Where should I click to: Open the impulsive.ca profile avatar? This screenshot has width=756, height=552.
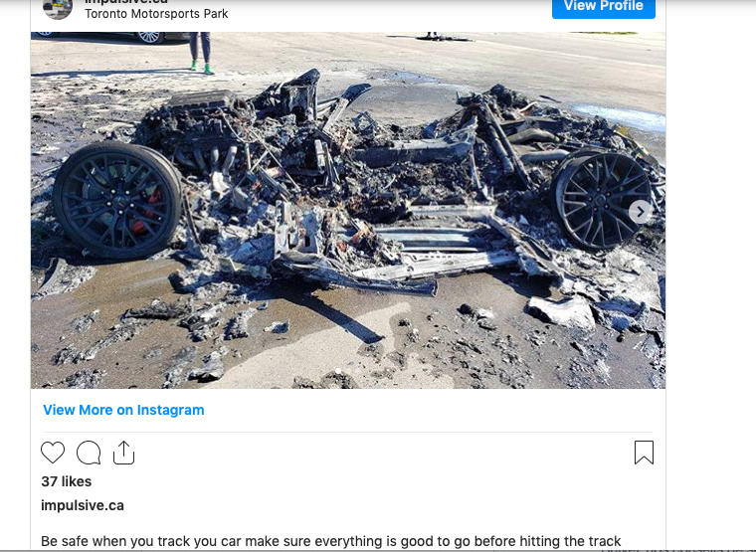(x=58, y=8)
